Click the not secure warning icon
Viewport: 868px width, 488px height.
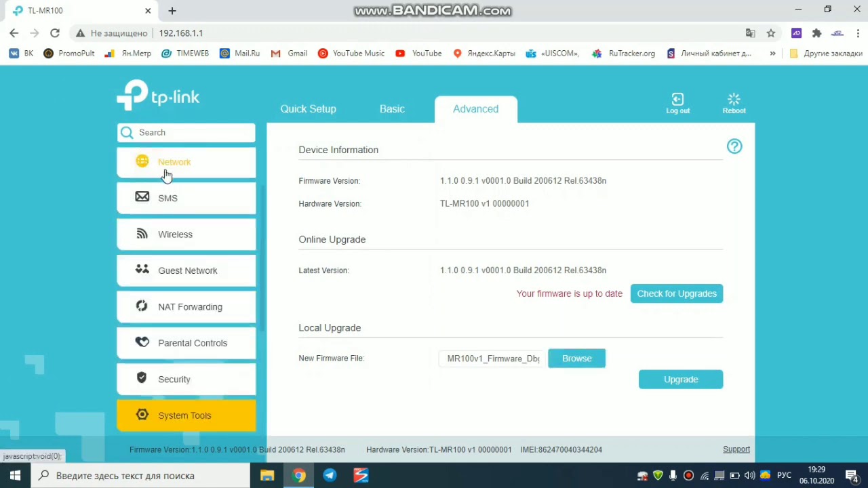[x=81, y=33]
